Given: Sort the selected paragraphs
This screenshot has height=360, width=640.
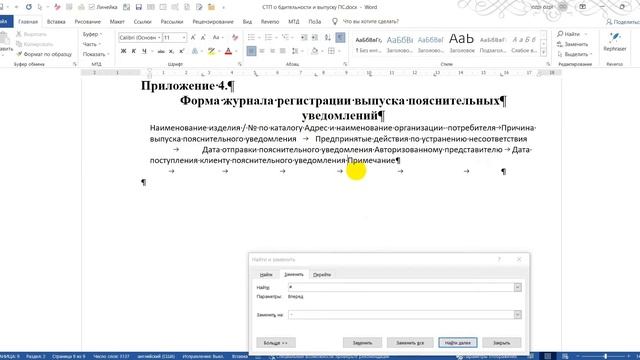Looking at the screenshot, I should point(328,38).
